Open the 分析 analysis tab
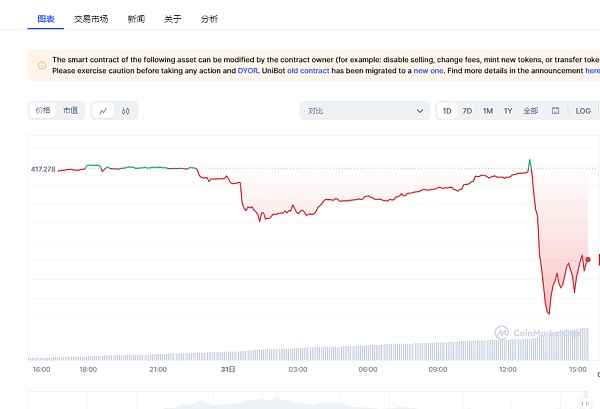 (209, 19)
